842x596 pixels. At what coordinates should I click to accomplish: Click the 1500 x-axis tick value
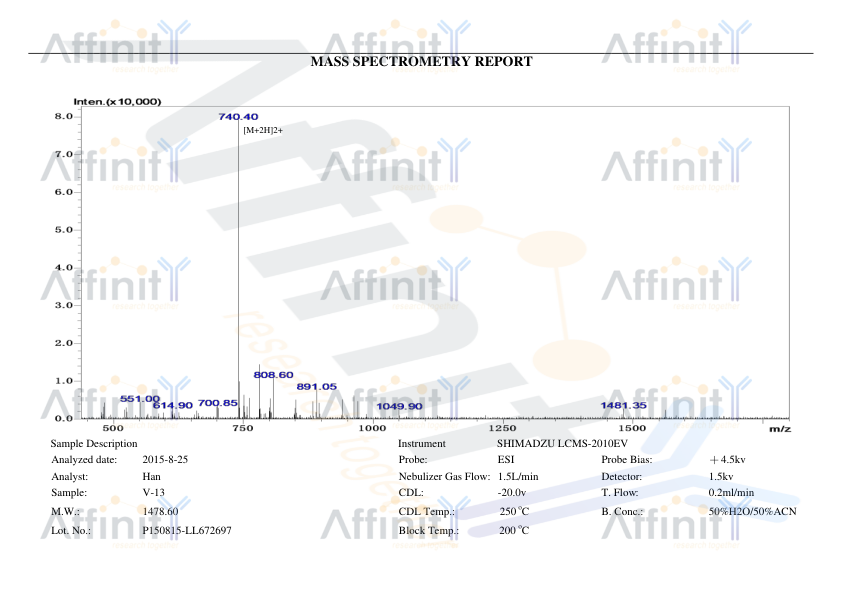coord(632,428)
